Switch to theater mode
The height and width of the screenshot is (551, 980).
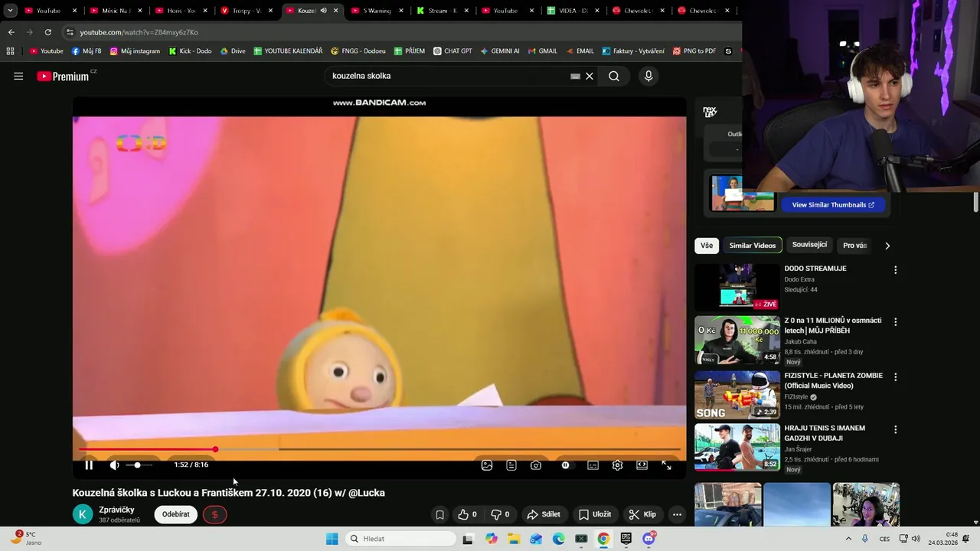coord(642,465)
